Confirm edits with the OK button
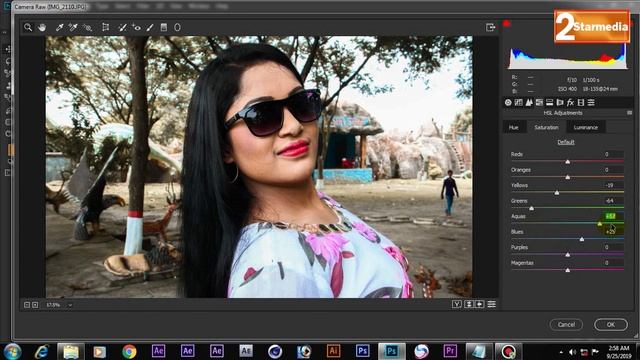Screen dimensions: 640x360 (611, 324)
